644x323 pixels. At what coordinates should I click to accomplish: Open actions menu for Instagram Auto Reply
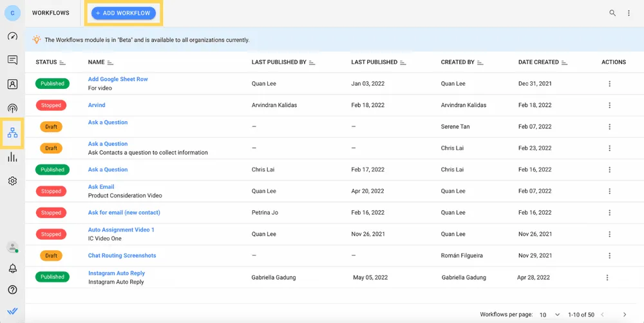click(607, 277)
